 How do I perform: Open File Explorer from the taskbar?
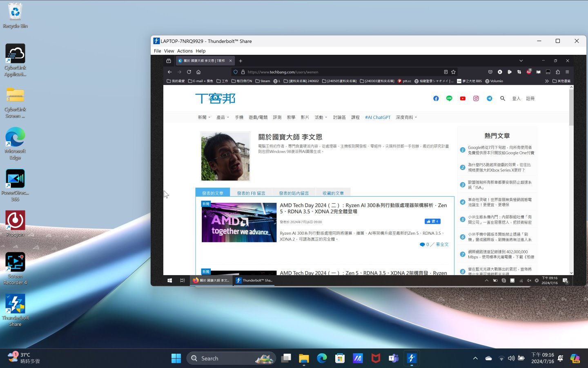[x=304, y=358]
